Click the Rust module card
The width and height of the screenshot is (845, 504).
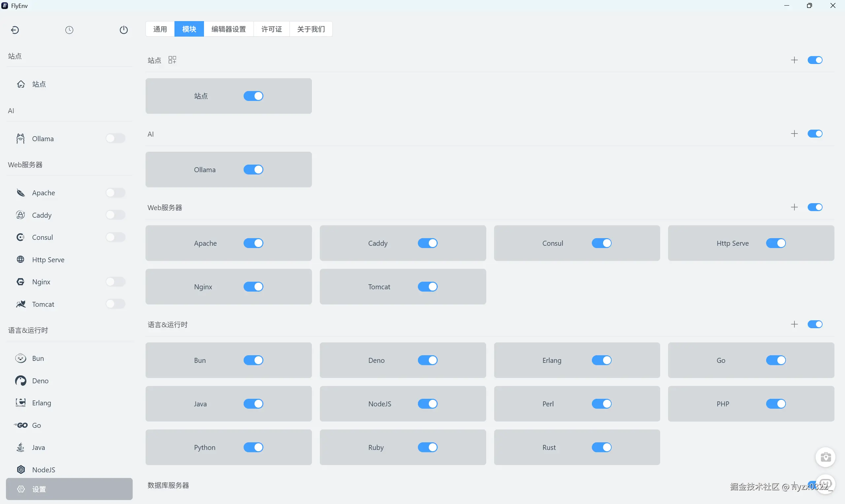click(x=549, y=447)
